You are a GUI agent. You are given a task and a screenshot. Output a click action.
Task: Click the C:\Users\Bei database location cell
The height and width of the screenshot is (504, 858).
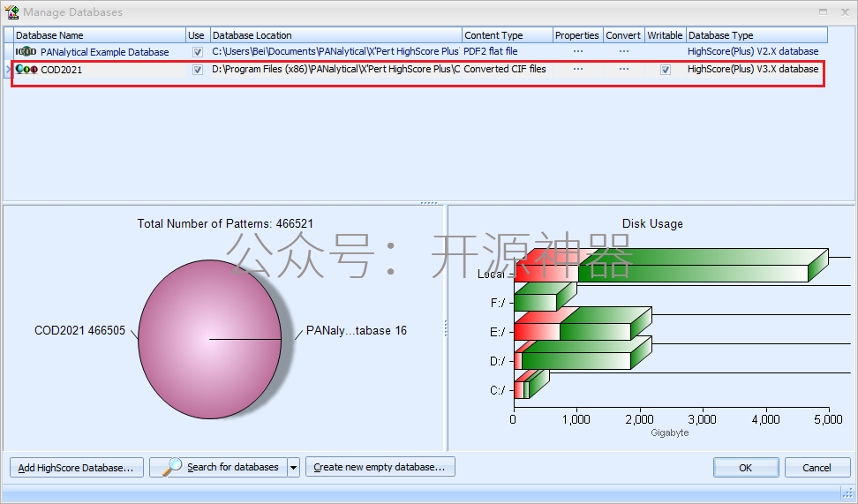[x=335, y=51]
